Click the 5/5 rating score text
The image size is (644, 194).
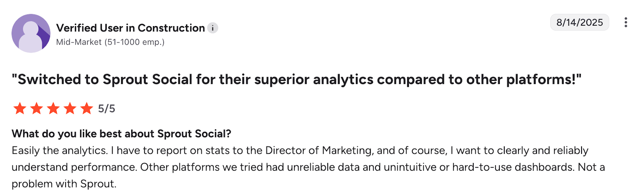point(107,109)
